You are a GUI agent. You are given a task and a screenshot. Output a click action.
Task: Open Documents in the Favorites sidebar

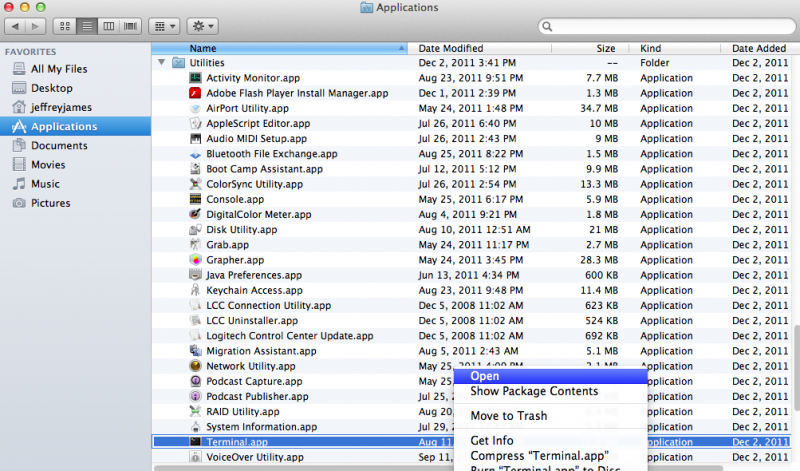coord(59,146)
